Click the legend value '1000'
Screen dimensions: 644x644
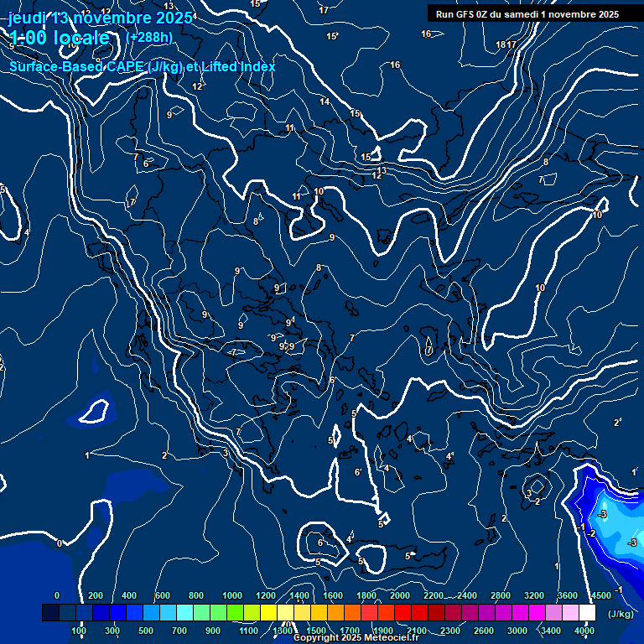coord(232,595)
